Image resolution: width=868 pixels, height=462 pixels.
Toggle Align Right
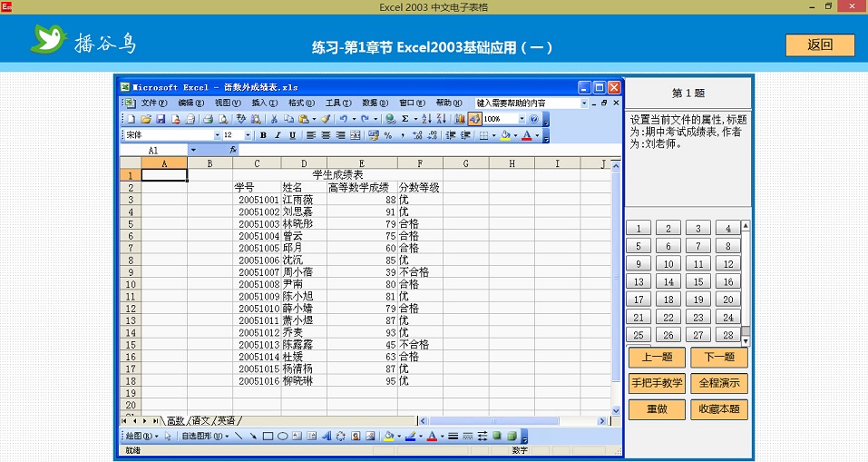tap(340, 135)
